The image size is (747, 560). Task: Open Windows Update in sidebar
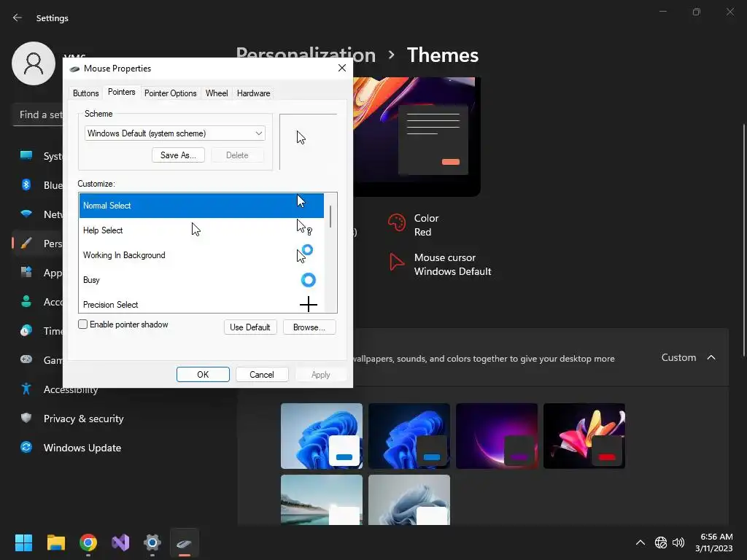[x=71, y=448]
